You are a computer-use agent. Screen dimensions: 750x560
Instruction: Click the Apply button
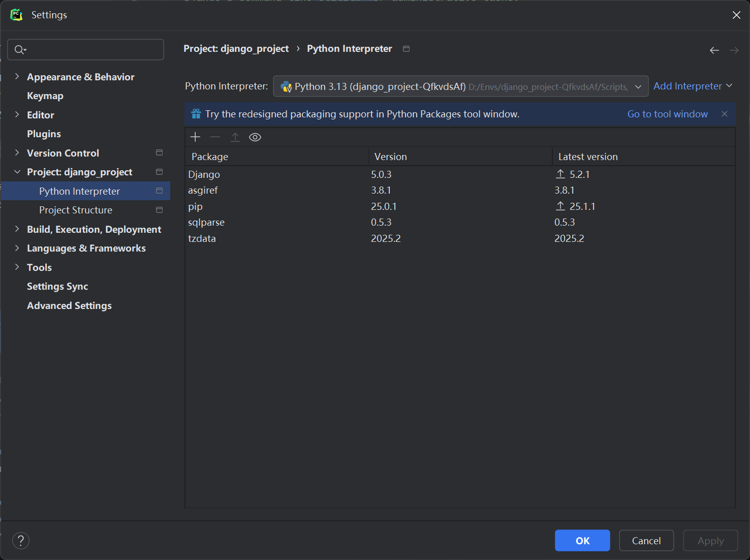click(710, 541)
